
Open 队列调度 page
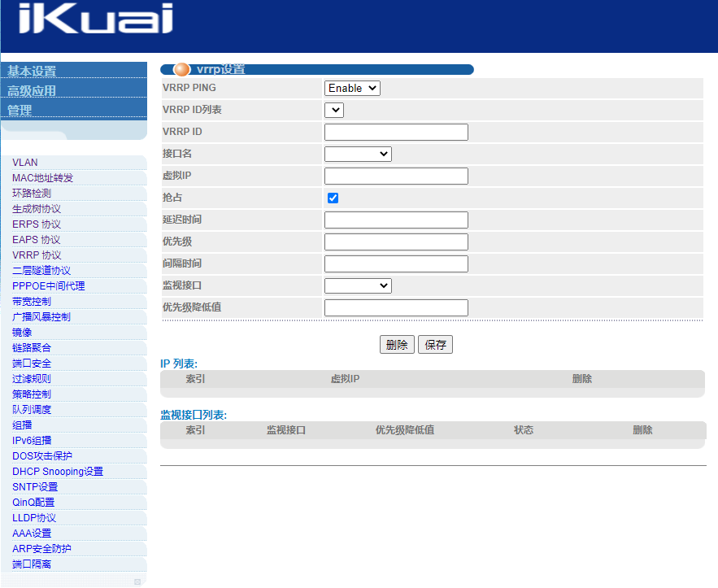32,410
